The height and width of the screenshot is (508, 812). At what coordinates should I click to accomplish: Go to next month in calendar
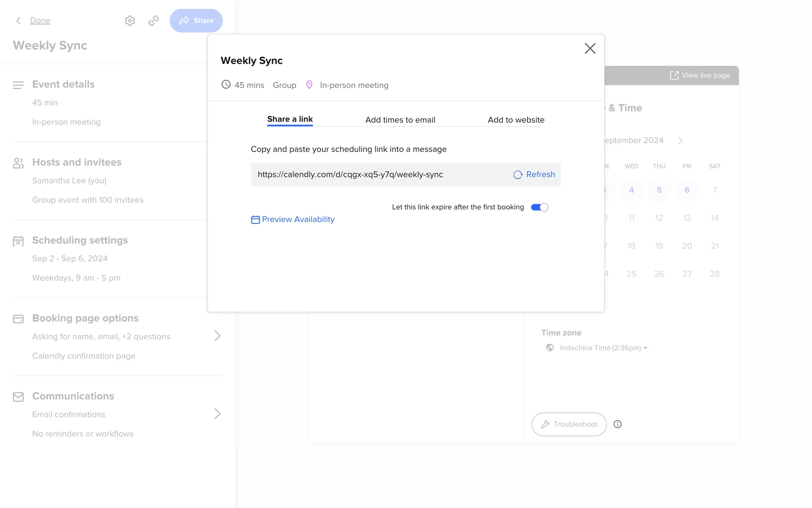[680, 141]
